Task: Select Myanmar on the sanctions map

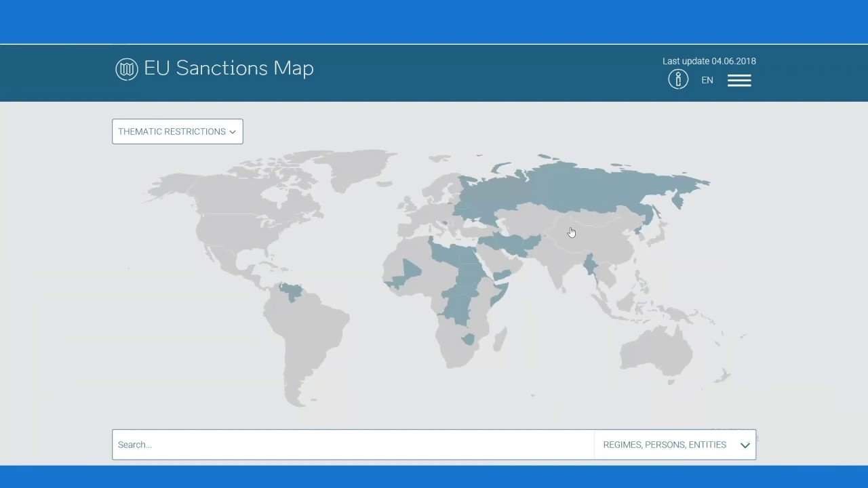Action: [591, 266]
